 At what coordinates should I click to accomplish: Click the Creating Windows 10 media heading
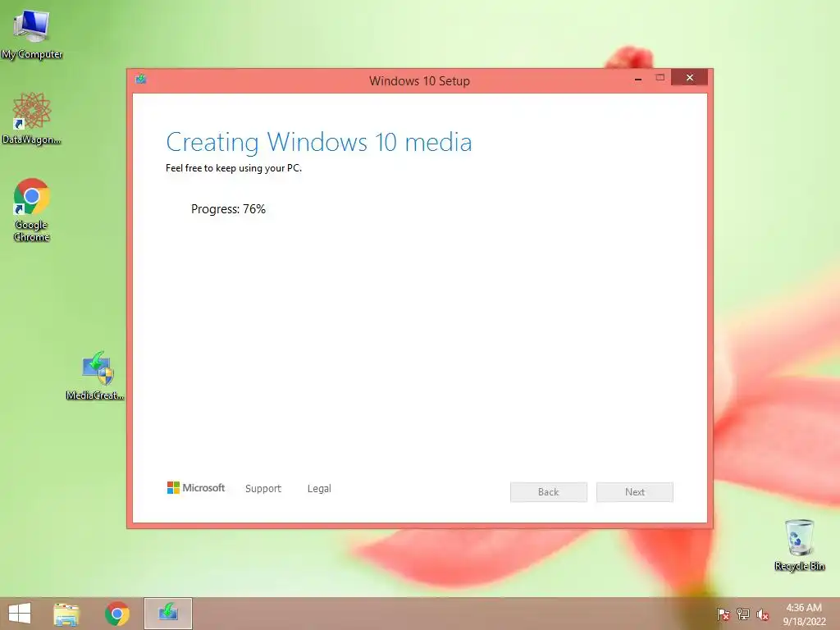coord(319,142)
